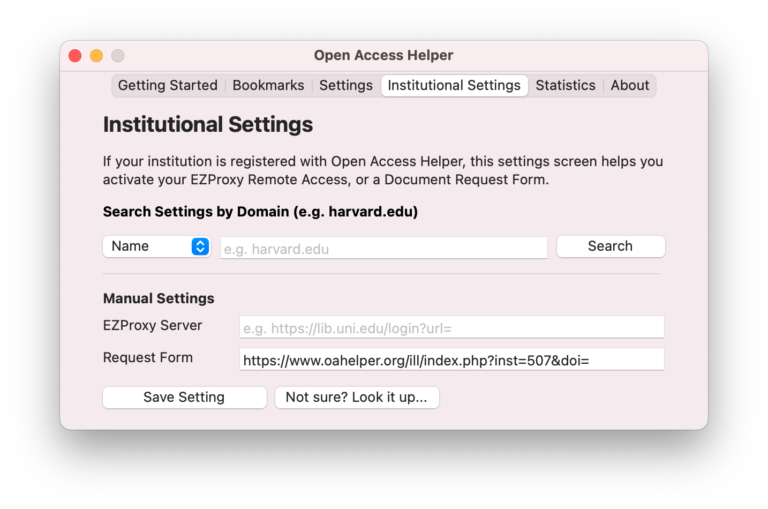
Task: Close the Open Access Helper window
Action: pos(75,56)
